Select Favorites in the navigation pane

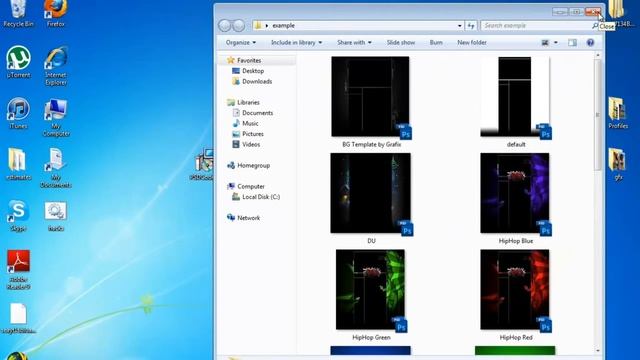249,60
